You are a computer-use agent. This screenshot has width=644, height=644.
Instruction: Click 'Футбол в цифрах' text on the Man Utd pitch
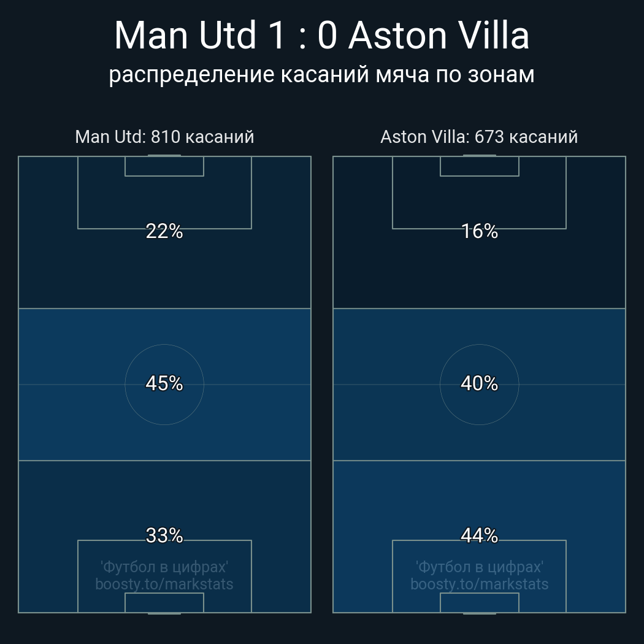164,567
